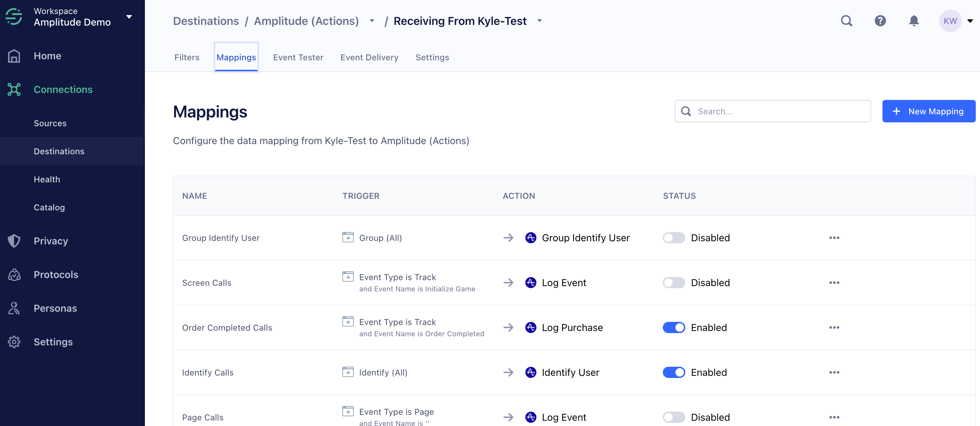The width and height of the screenshot is (980, 426).
Task: Click the Protocols icon in sidebar
Action: [14, 275]
